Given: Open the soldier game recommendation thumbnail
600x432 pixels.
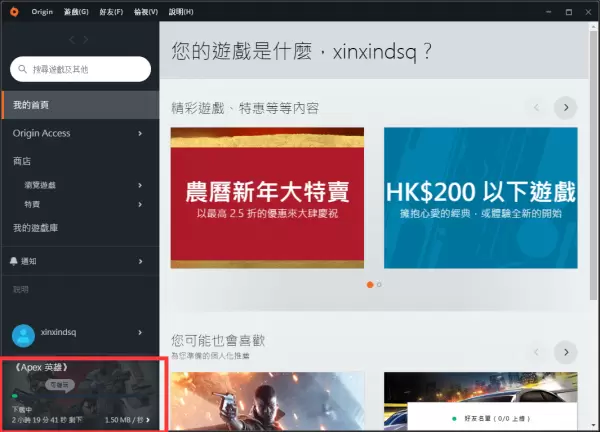Looking at the screenshot, I should point(267,401).
